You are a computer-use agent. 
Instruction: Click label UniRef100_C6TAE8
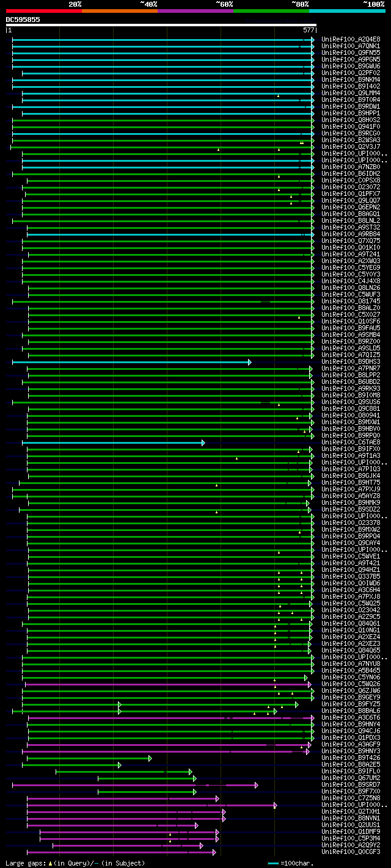pos(351,442)
